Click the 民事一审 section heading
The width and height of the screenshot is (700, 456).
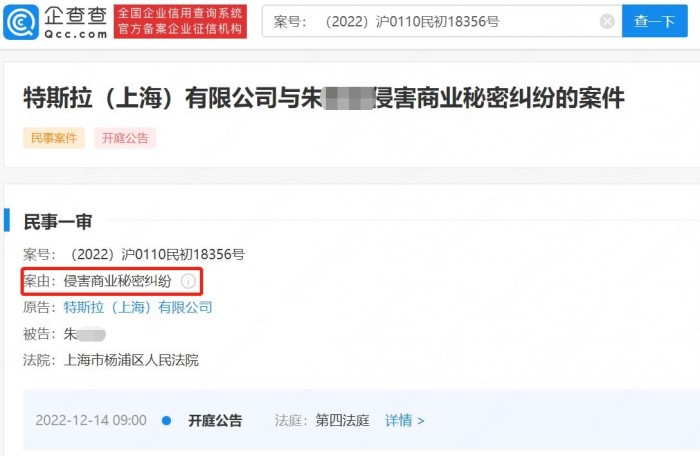pos(58,222)
